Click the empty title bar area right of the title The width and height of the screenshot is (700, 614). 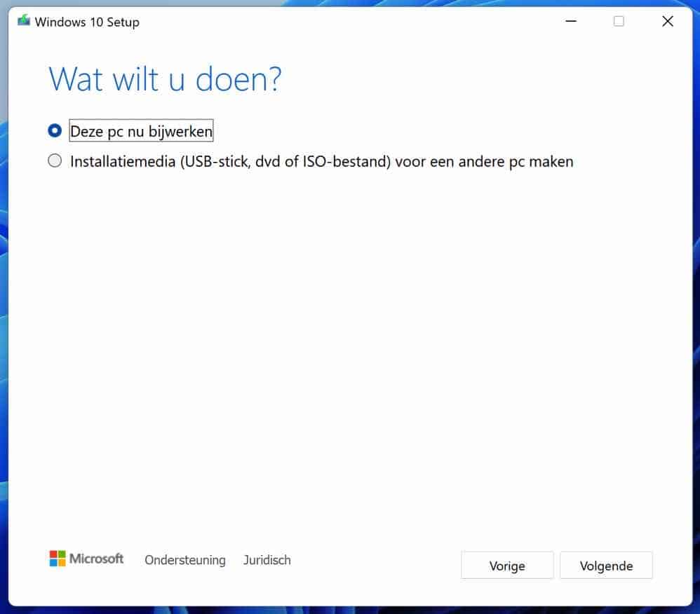tap(351, 22)
